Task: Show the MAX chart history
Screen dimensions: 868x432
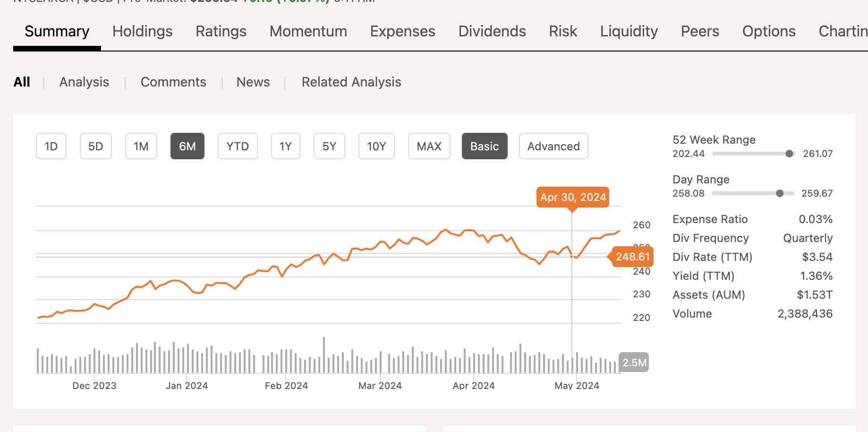Action: pos(429,147)
